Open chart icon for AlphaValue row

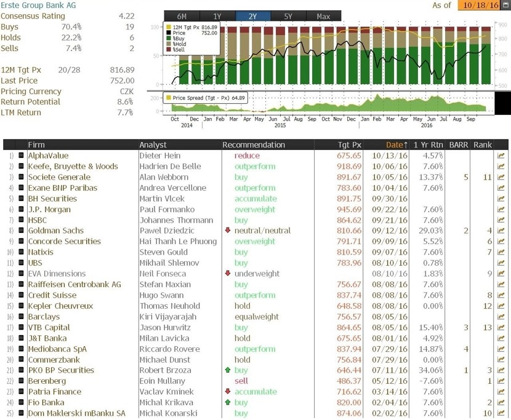pyautogui.click(x=501, y=156)
